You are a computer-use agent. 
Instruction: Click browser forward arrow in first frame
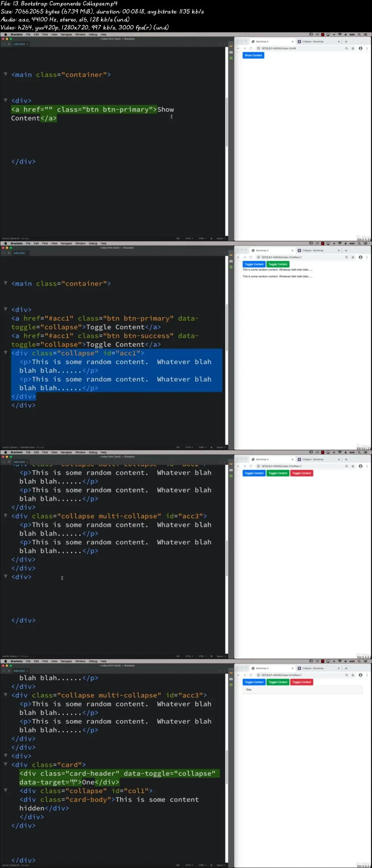pyautogui.click(x=244, y=48)
